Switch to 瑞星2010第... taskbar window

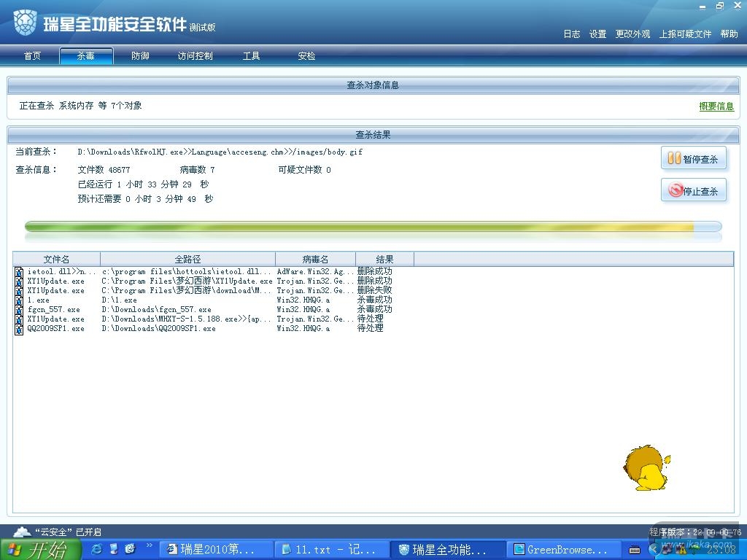tap(215, 550)
